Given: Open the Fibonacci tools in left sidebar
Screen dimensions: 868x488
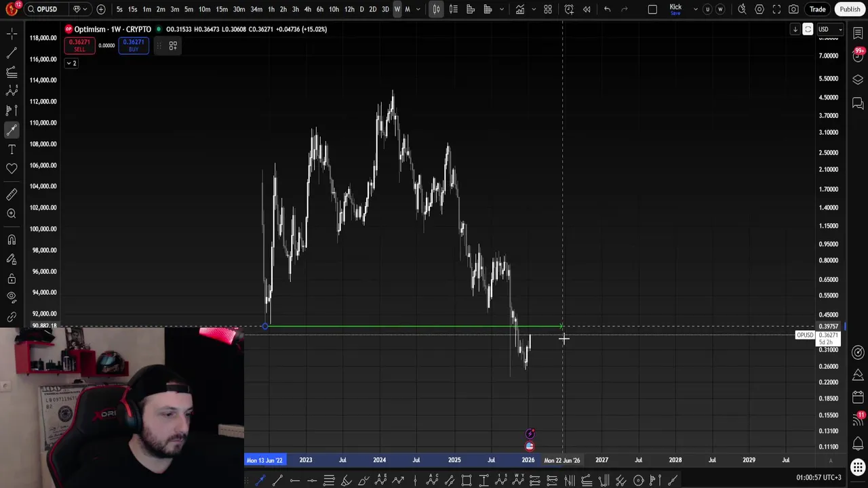Looking at the screenshot, I should click(x=12, y=71).
